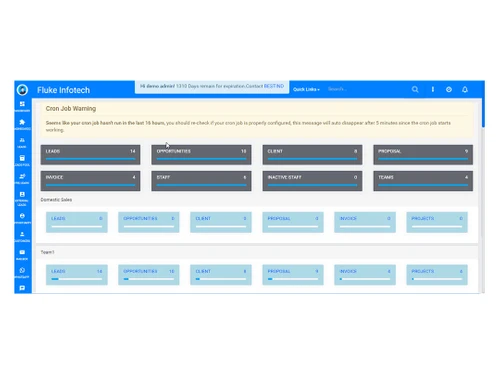Expand the Quick Links dropdown
The image size is (500, 375).
(x=306, y=89)
